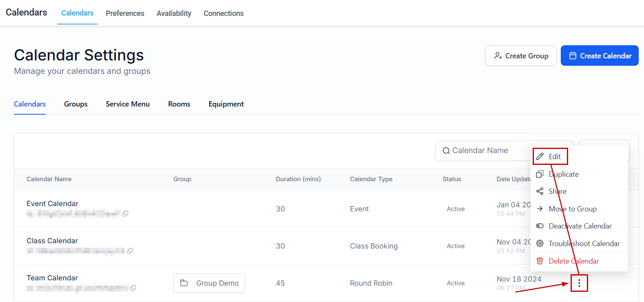Click the trash icon beside Delete Calendar
Image resolution: width=644 pixels, height=302 pixels.
click(x=540, y=261)
